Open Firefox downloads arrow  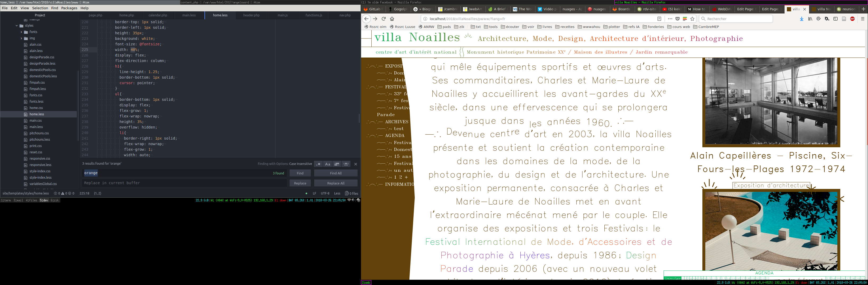point(802,19)
